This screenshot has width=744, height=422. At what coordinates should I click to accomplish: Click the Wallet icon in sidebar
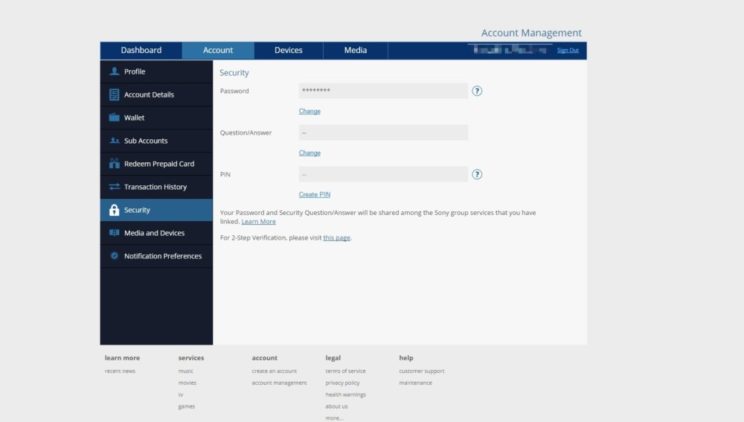(114, 118)
